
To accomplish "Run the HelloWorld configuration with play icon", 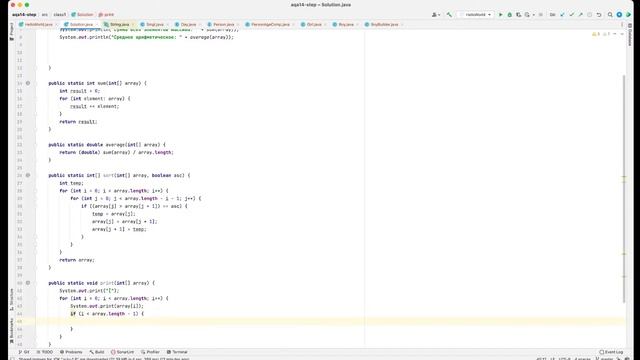I will coord(501,15).
